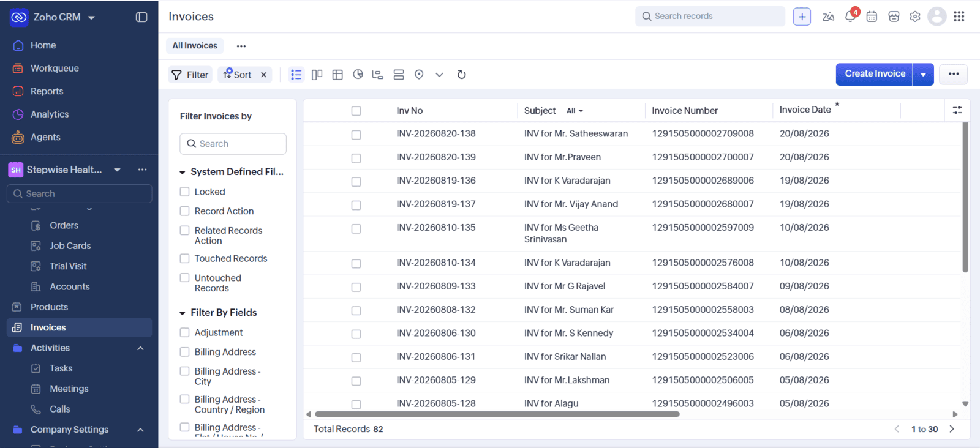Click the horizontal scrollbar under the table

pyautogui.click(x=497, y=414)
